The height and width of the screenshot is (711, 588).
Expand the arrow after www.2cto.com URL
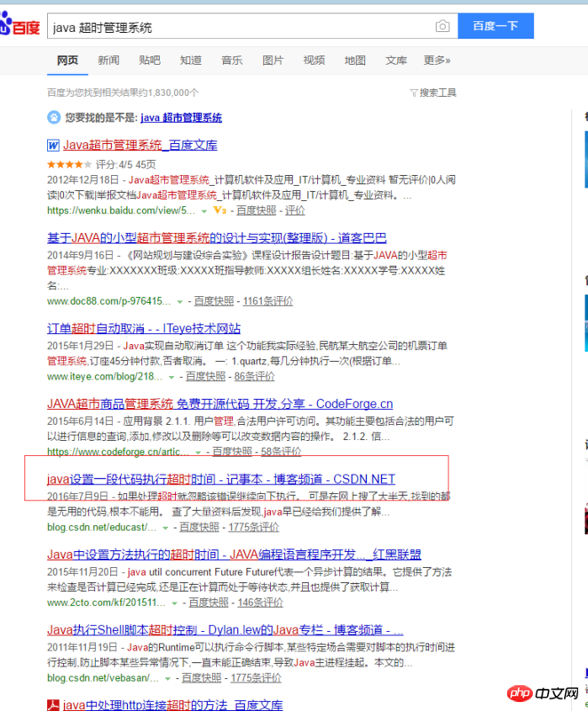coord(174,603)
